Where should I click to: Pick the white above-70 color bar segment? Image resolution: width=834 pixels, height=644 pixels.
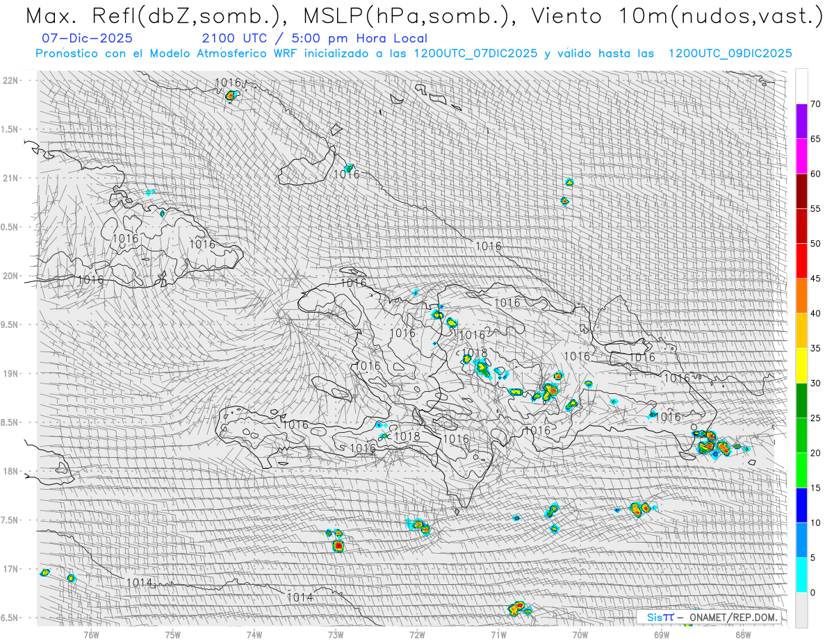pos(801,86)
